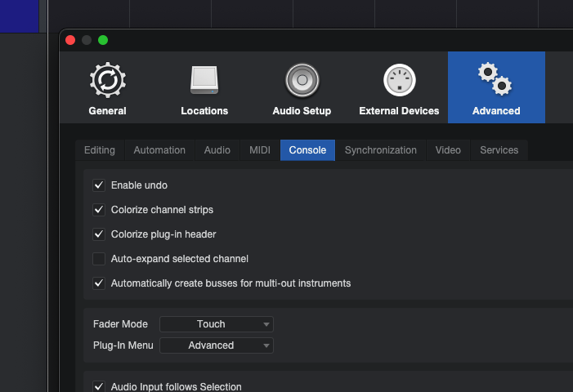Open Audio Setup speaker icon

pos(302,80)
